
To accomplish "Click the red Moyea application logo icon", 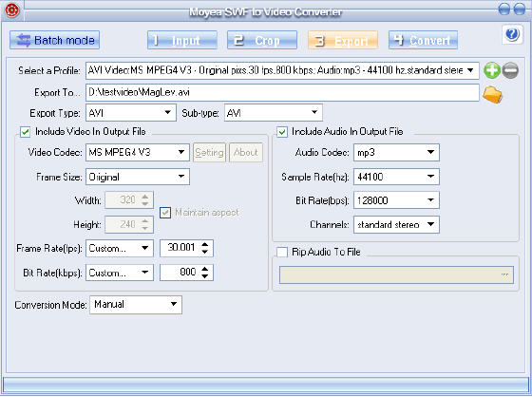I will click(12, 9).
